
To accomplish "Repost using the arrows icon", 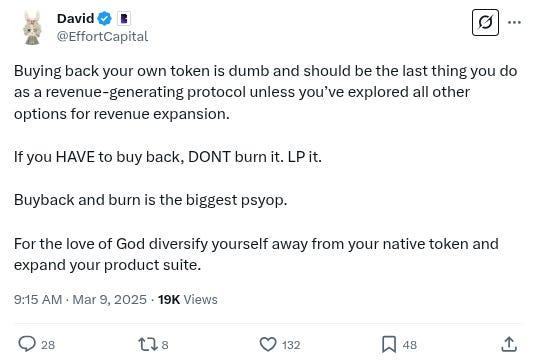I will (x=148, y=344).
